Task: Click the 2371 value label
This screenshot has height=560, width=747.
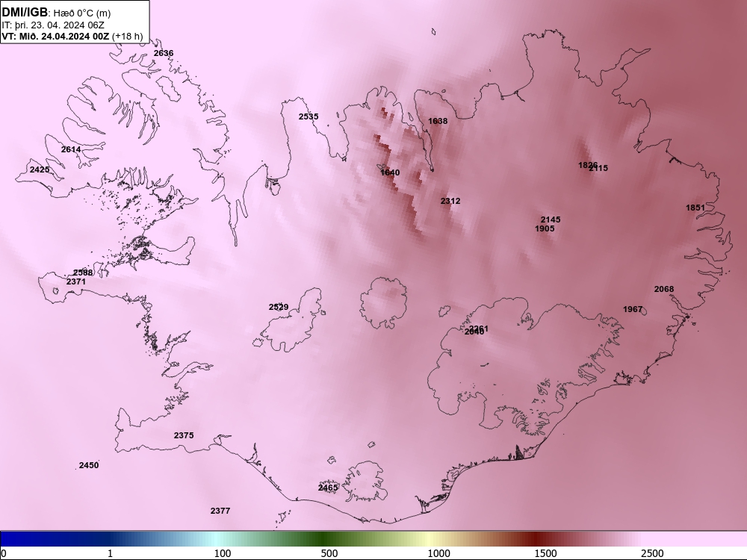Action: 76,282
